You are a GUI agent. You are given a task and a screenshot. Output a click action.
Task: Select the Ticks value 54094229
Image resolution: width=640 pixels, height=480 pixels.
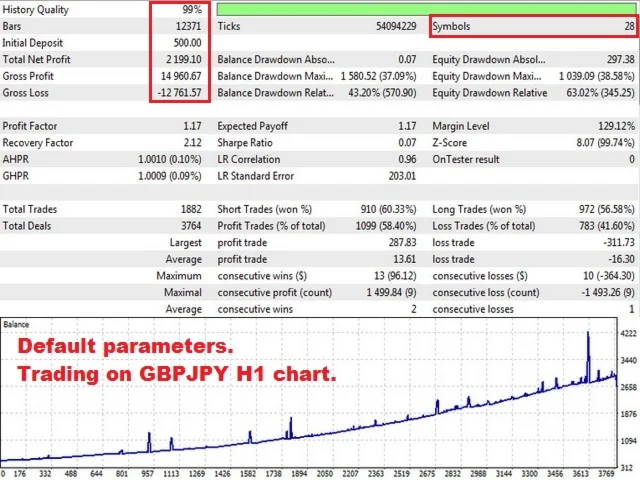coord(396,26)
